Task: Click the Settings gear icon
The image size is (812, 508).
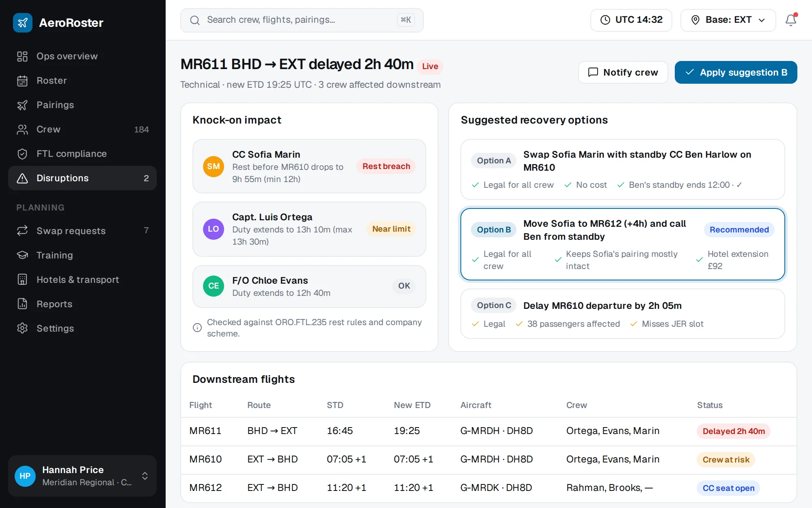Action: pyautogui.click(x=22, y=328)
